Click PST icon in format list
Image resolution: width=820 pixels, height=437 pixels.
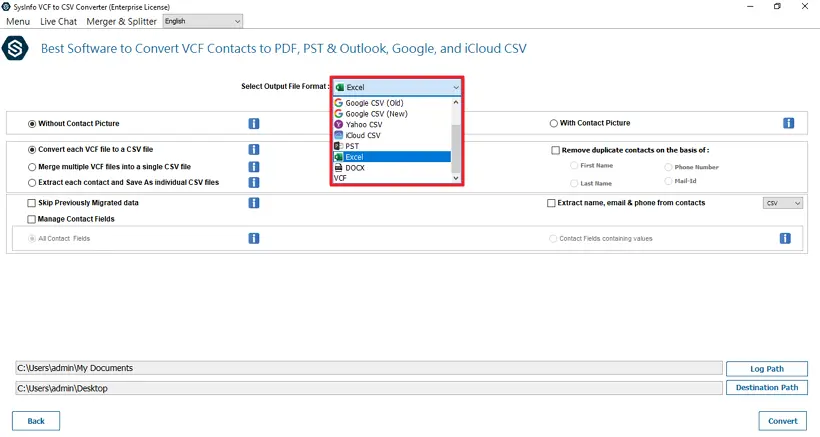[x=338, y=146]
